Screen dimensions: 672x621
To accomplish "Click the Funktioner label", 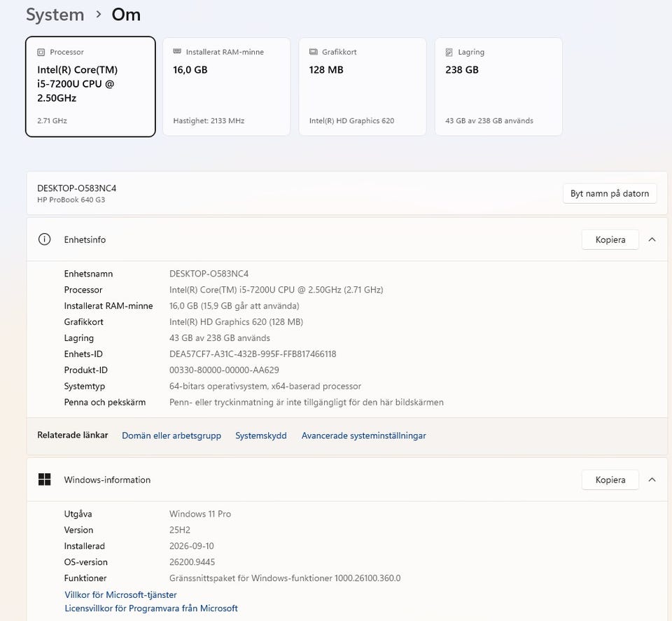I will 85,578.
